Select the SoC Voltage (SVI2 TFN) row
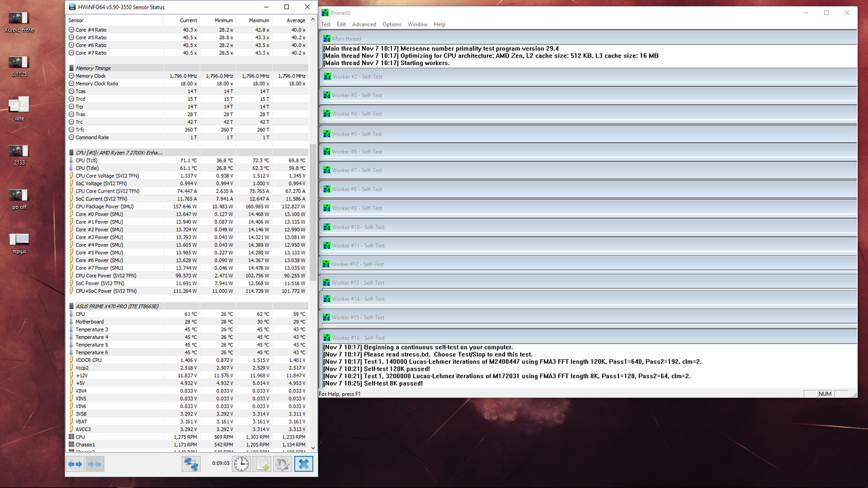The width and height of the screenshot is (868, 488). click(187, 184)
